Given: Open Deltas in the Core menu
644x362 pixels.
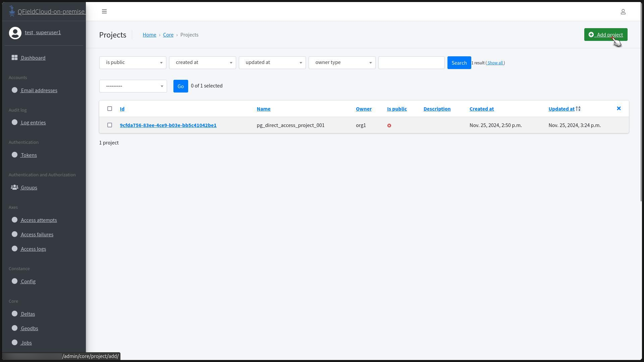Looking at the screenshot, I should click(28, 314).
